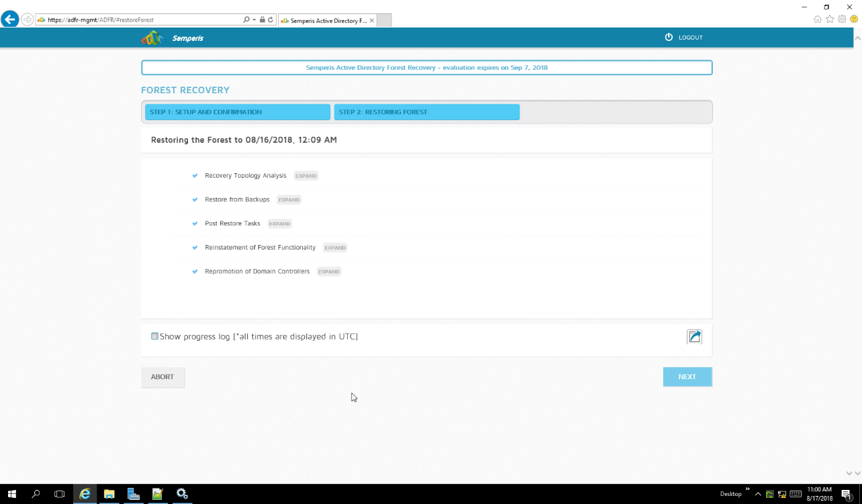Enable the Show progress log checkbox
This screenshot has height=504, width=862.
coord(155,336)
